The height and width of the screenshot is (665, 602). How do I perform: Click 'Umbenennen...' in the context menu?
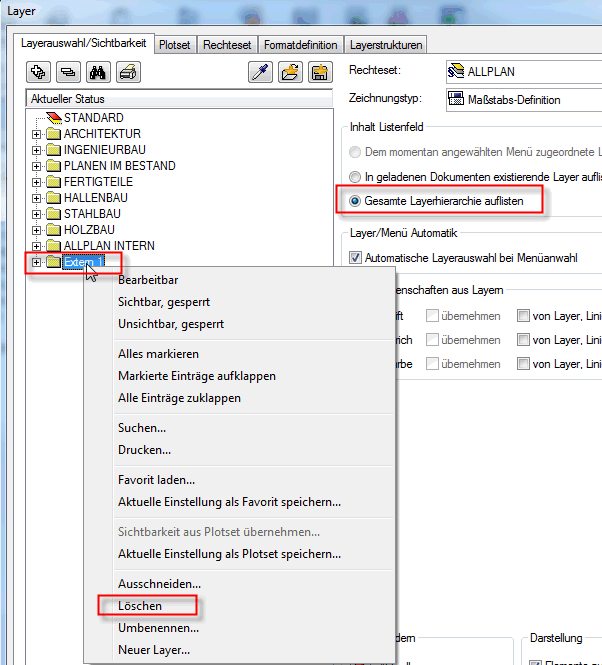[158, 628]
